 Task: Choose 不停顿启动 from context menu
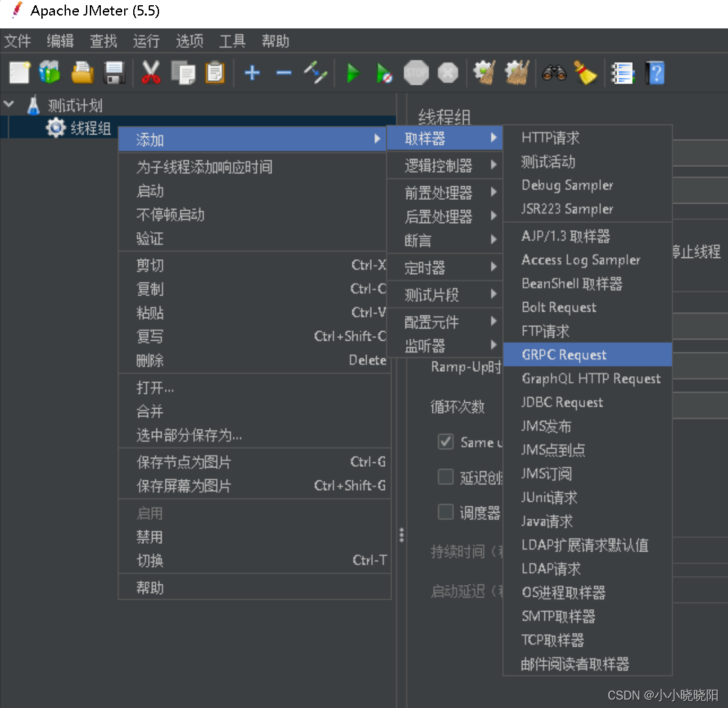click(255, 215)
